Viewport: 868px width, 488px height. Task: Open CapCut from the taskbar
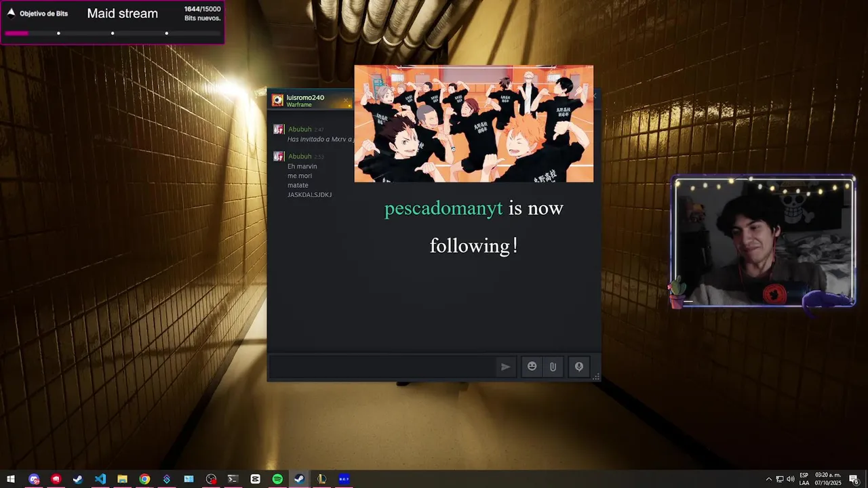[x=255, y=479]
